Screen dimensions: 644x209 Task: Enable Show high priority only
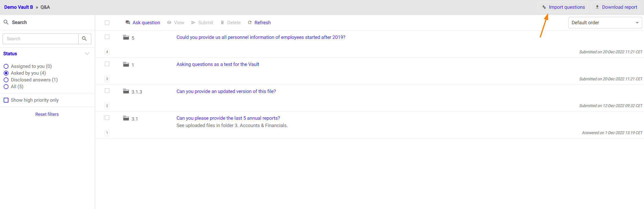coord(6,100)
